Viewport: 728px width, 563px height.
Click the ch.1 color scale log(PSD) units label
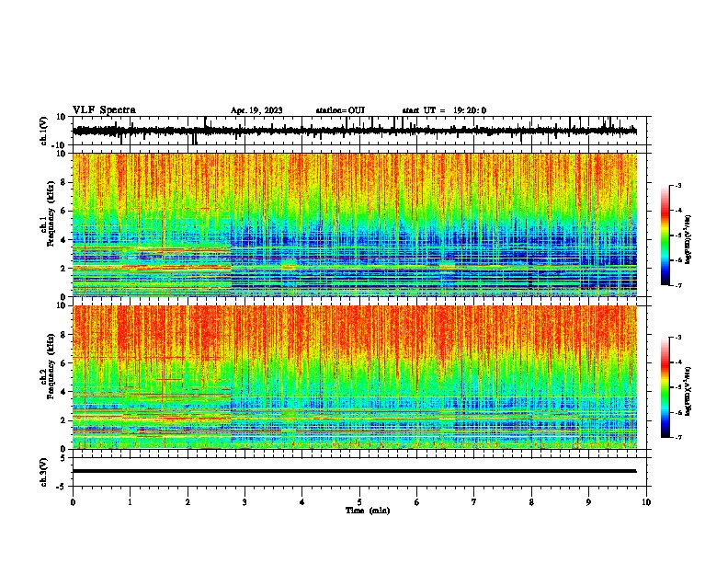[688, 240]
